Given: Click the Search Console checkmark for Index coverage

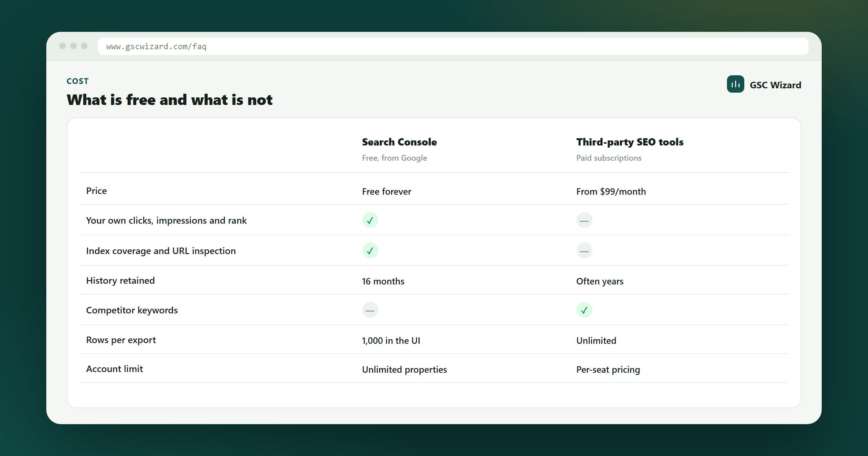Looking at the screenshot, I should 370,250.
